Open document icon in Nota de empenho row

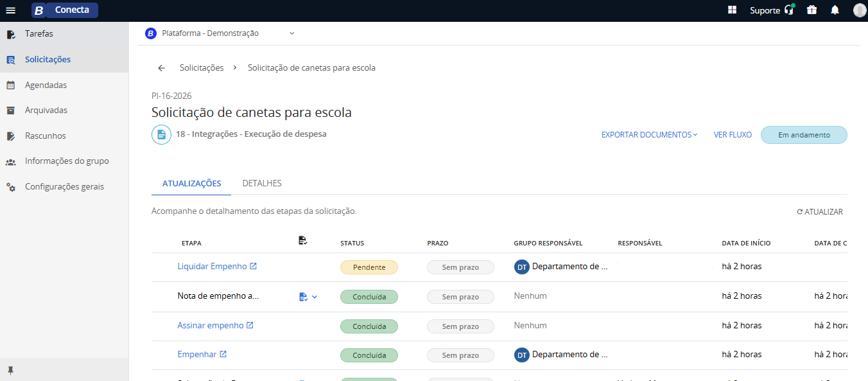303,297
